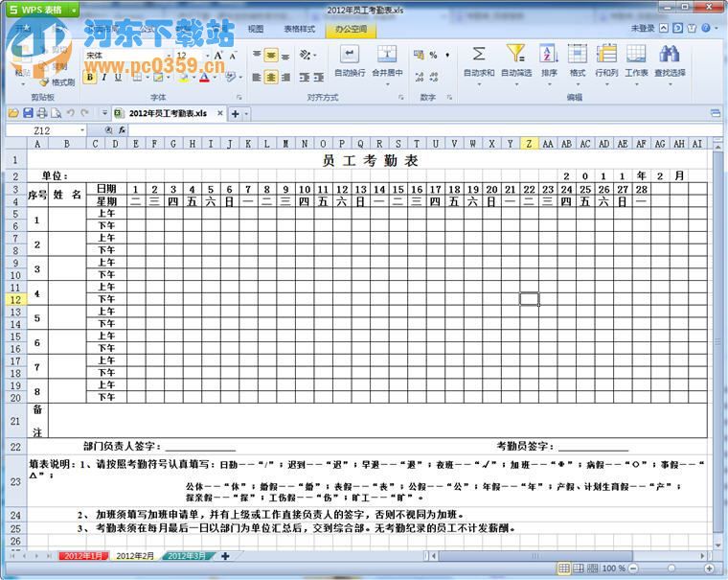Decrease indent of cell contents

coord(304,77)
